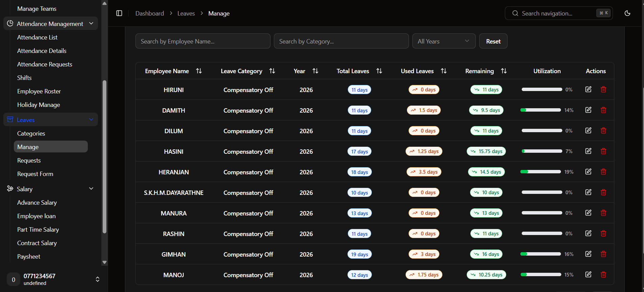644x292 pixels.
Task: Open Contract Salary page
Action: pyautogui.click(x=37, y=243)
